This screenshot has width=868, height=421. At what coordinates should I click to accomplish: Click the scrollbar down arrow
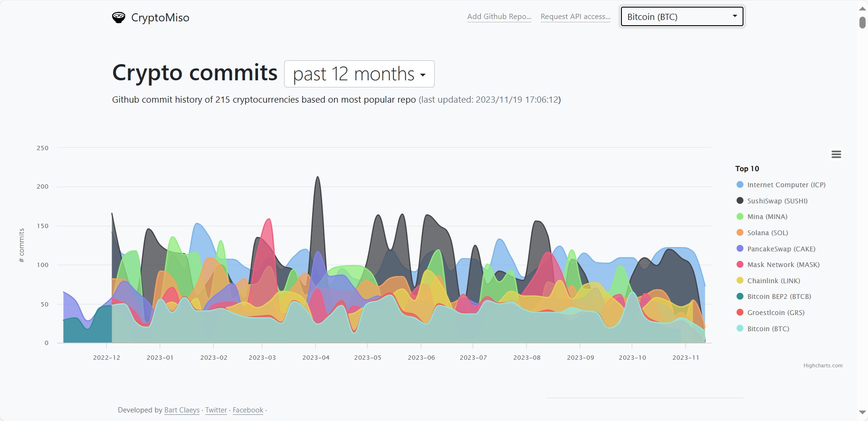pos(862,412)
